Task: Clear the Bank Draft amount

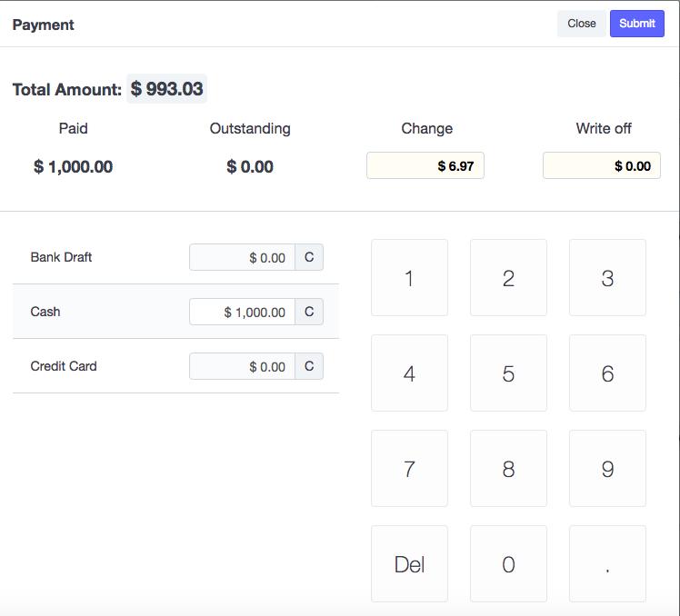Action: tap(309, 257)
